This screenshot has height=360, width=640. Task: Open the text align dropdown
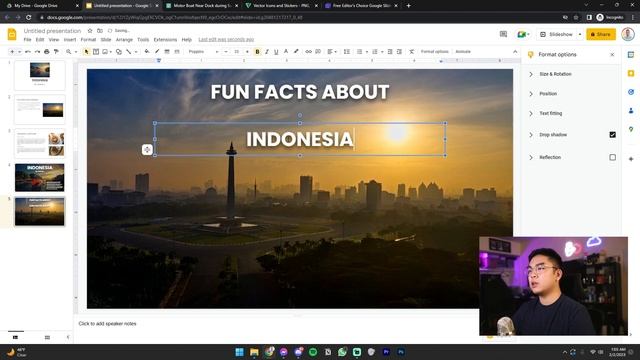pos(331,52)
